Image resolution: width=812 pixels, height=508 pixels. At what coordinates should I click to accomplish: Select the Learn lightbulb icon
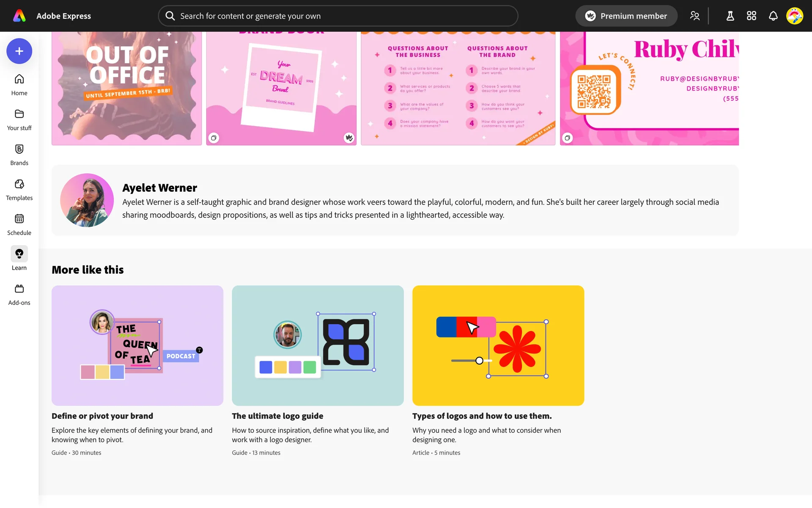click(19, 254)
